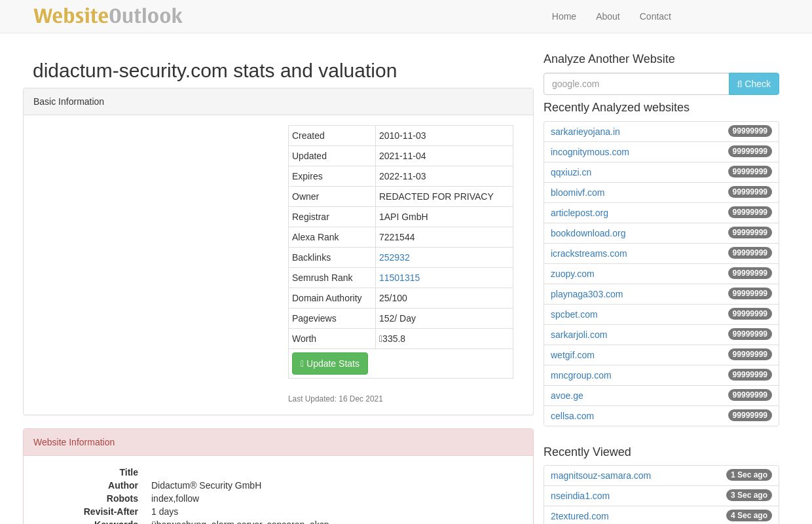Open cellsa.com link
This screenshot has width=812, height=524.
coord(572,416)
